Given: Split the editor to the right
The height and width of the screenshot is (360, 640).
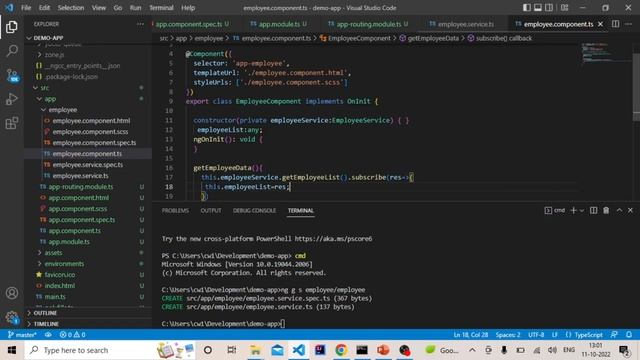Looking at the screenshot, I should click(616, 24).
